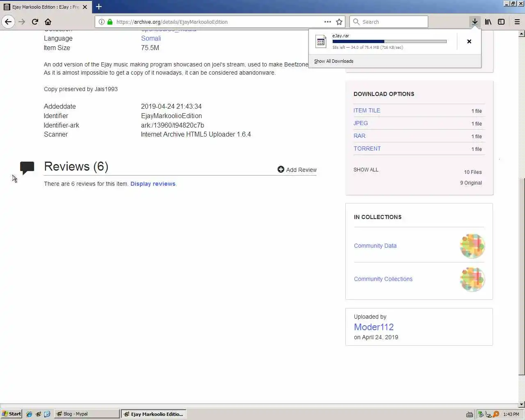Viewport: 525px width, 420px height.
Task: Click the plus icon beside Add Review
Action: point(281,169)
